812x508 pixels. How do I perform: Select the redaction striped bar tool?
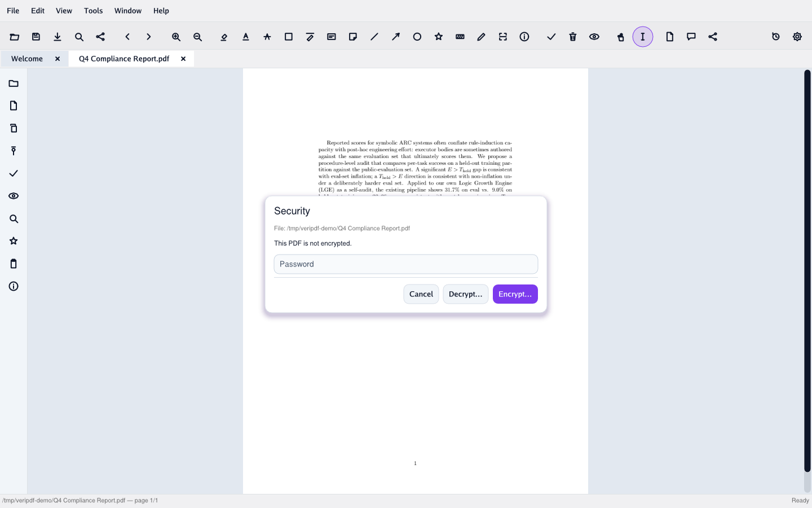460,37
